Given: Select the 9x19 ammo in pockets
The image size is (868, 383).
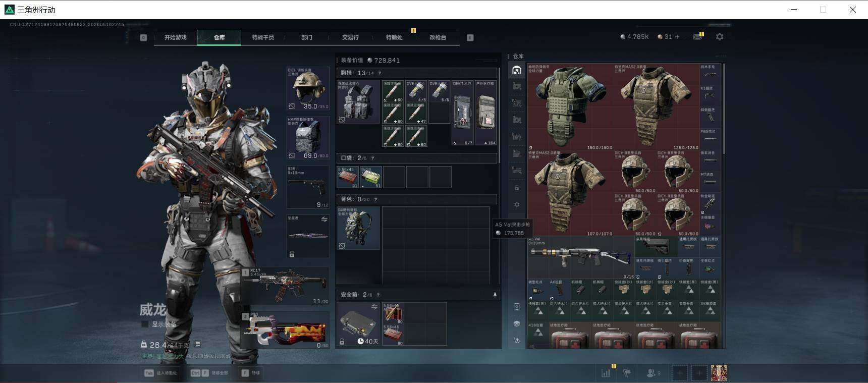Looking at the screenshot, I should point(371,177).
